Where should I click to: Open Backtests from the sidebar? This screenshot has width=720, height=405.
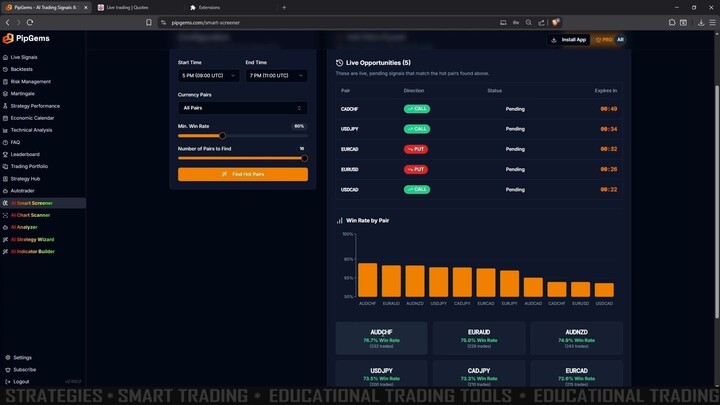[22, 69]
